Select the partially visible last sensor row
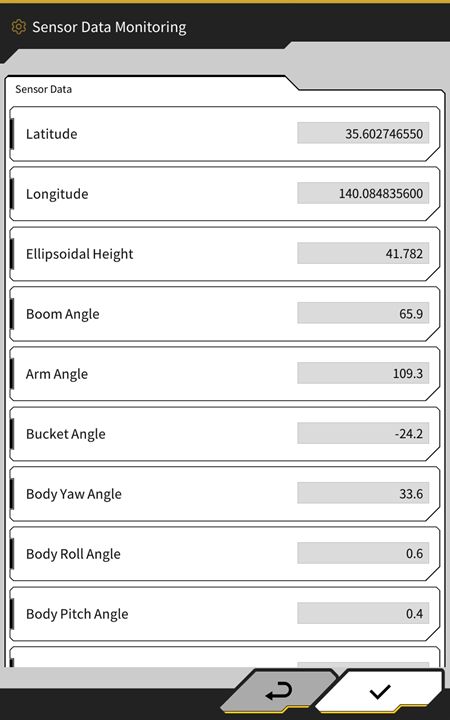Screen dimensions: 450x720 [225, 657]
